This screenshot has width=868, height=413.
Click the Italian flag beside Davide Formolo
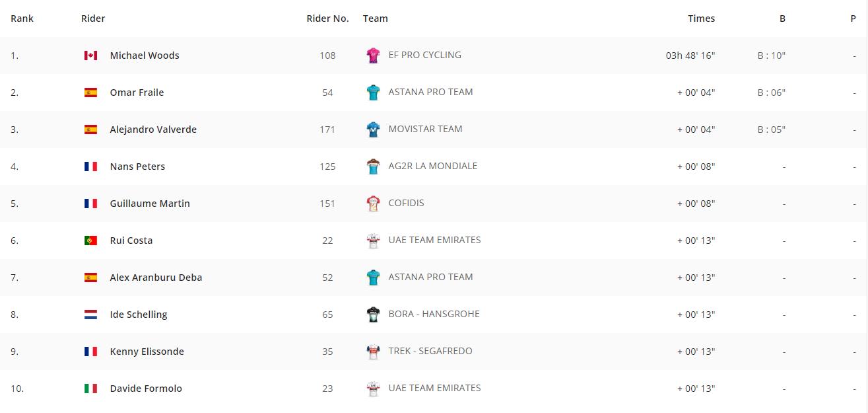(90, 389)
